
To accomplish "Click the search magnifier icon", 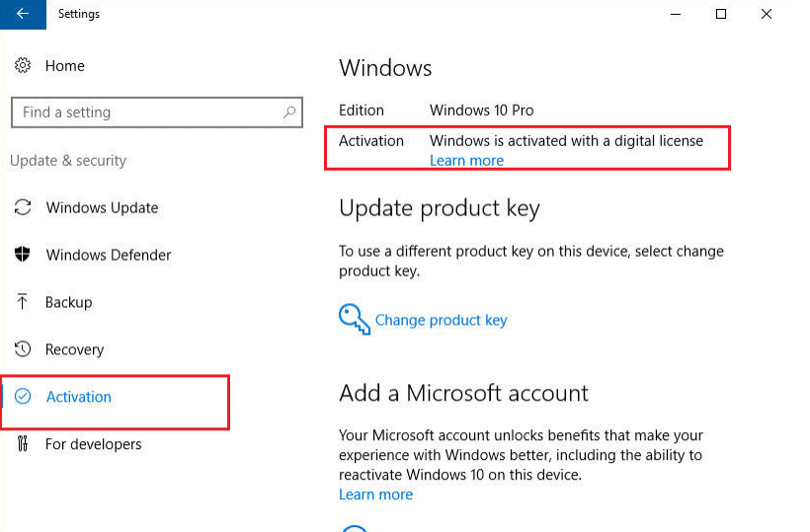I will [289, 113].
